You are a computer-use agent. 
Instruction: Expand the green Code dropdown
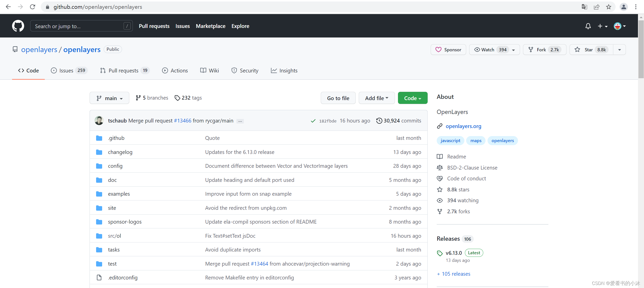coord(413,98)
